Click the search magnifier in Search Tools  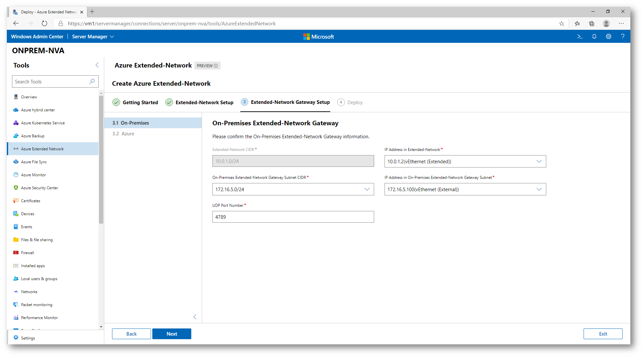(x=92, y=81)
